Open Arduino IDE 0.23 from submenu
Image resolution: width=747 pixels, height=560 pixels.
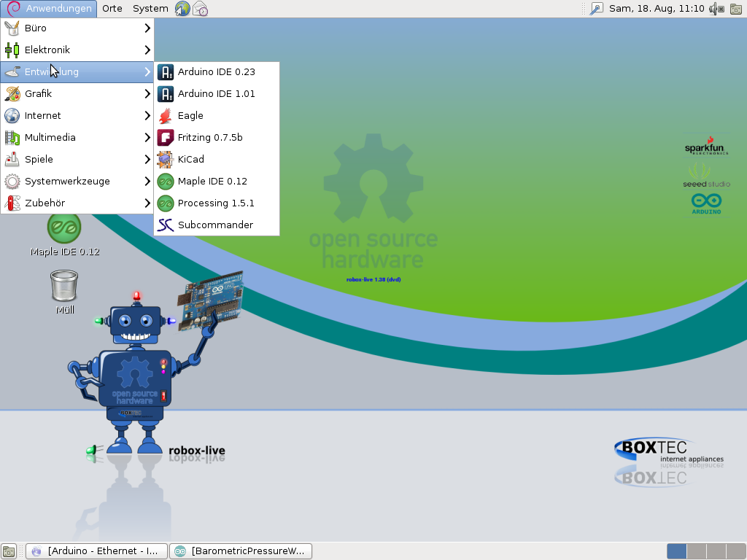point(216,72)
